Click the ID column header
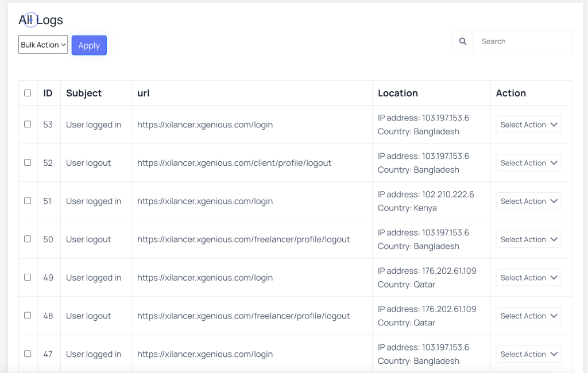This screenshot has width=588, height=373. (48, 93)
